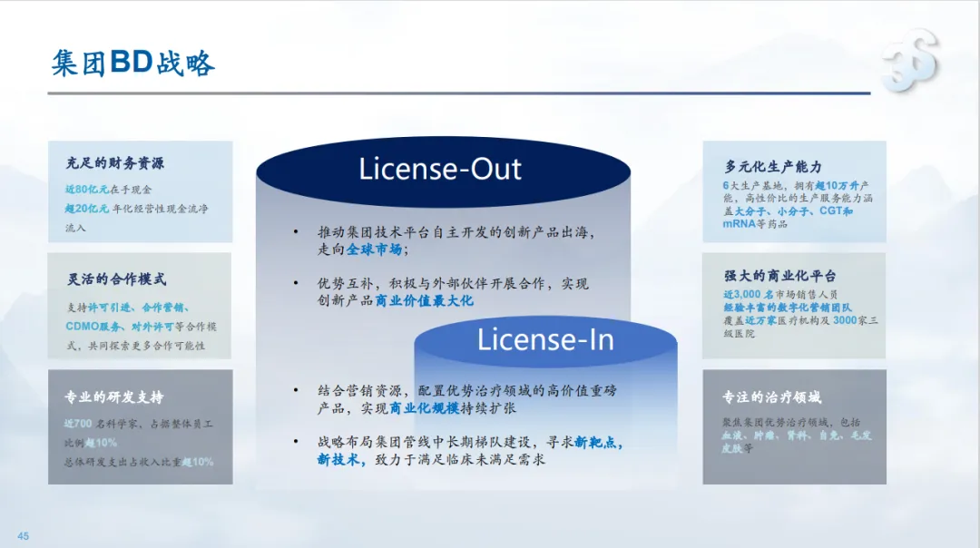
Task: Click the License-Out ellipse header
Action: (441, 169)
